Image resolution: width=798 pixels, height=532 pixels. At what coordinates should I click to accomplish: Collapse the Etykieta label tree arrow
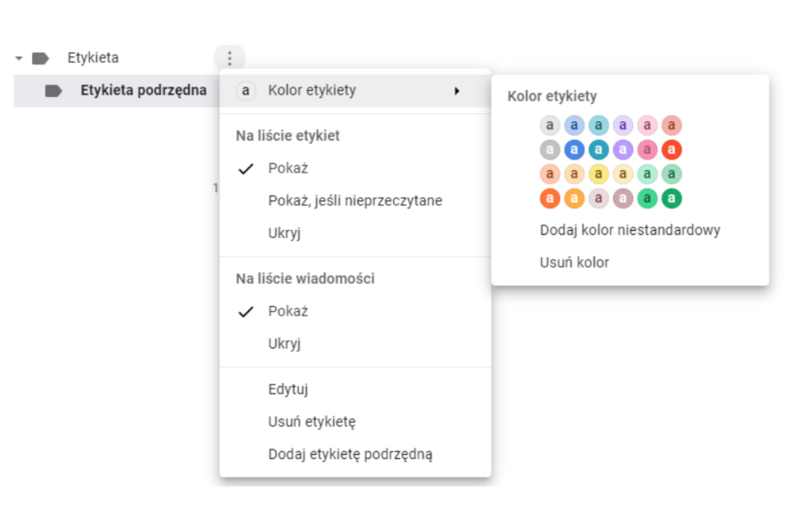click(19, 59)
